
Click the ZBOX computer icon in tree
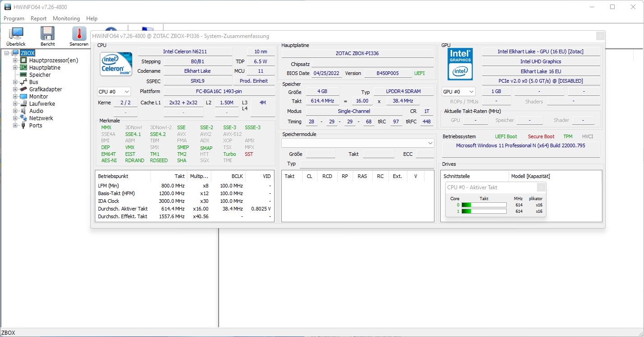[15, 53]
